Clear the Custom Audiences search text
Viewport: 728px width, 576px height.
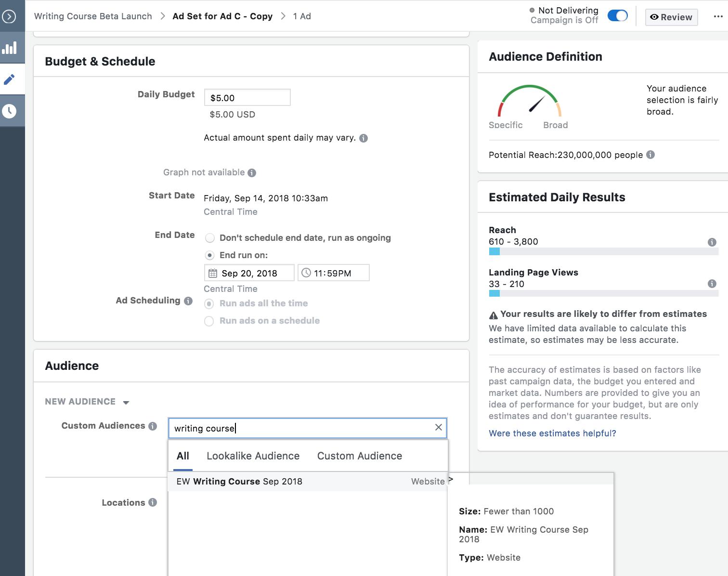(438, 428)
